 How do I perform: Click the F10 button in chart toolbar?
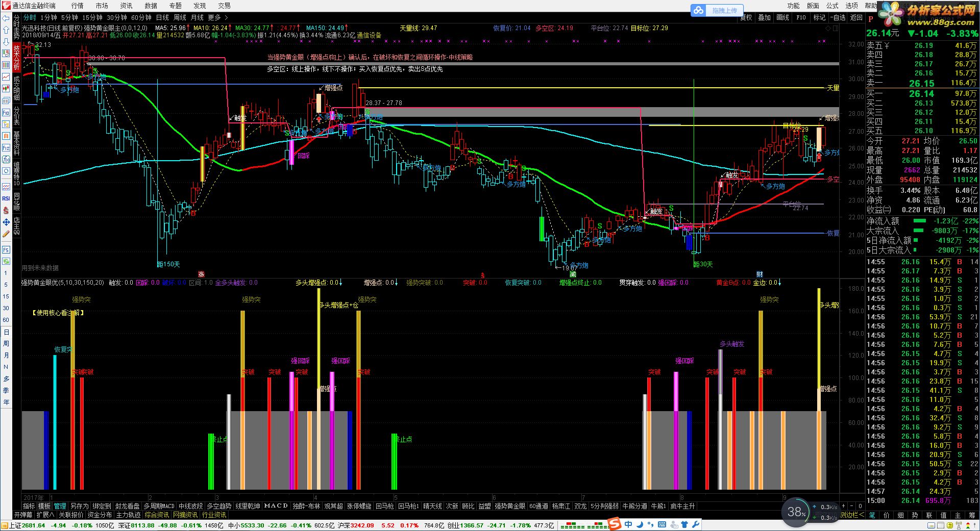pyautogui.click(x=801, y=18)
